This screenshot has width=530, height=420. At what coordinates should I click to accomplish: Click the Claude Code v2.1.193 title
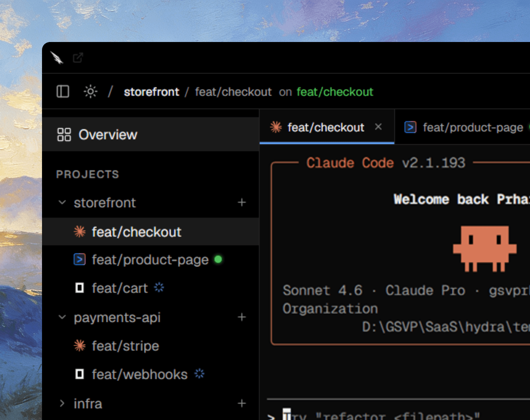386,163
